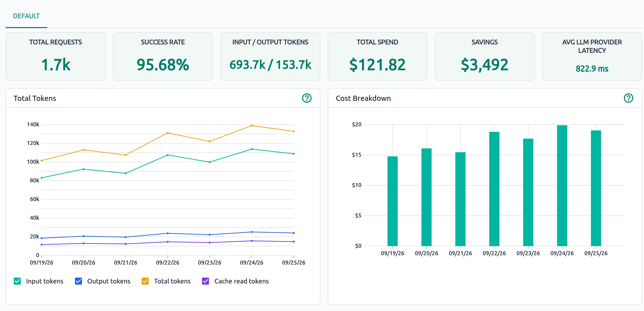
Task: Click the Total Tokens chart title
Action: pos(35,98)
